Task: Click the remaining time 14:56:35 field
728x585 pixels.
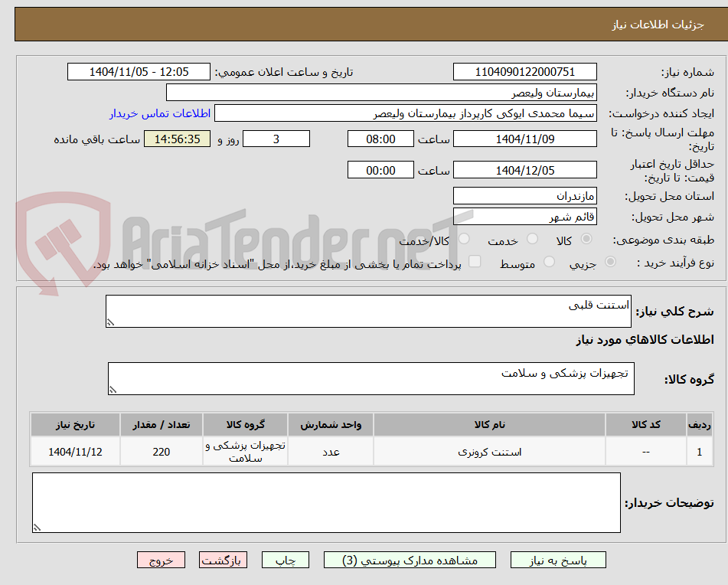Action: point(177,139)
